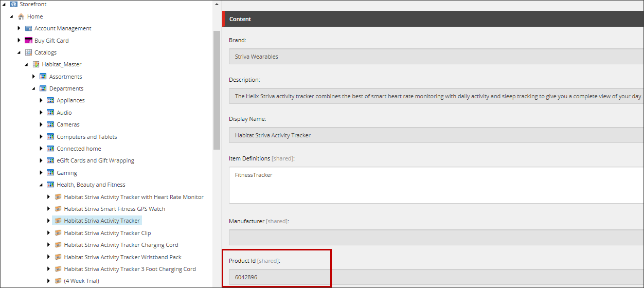Collapse the Content section header
644x288 pixels.
tap(433, 19)
